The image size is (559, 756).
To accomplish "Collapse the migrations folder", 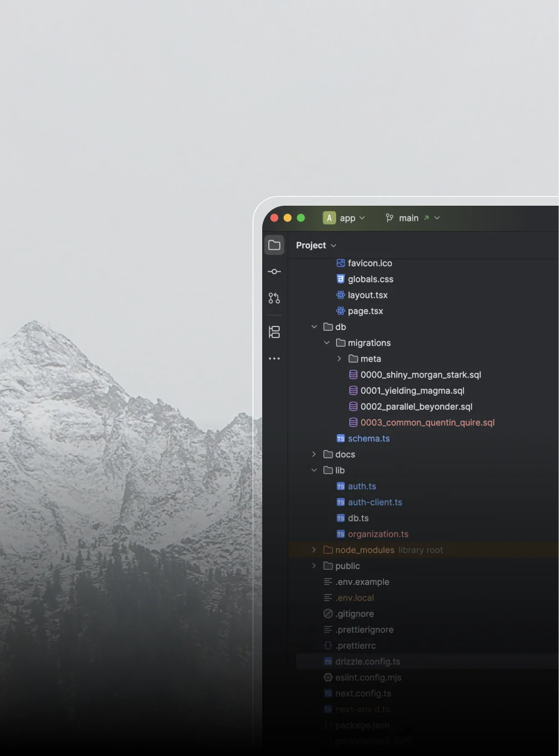I will pyautogui.click(x=327, y=343).
